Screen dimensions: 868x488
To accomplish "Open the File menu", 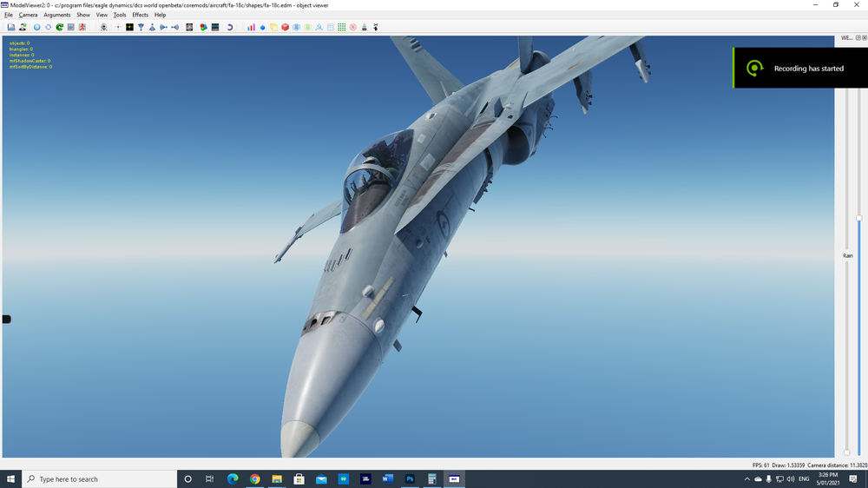I will (x=9, y=15).
